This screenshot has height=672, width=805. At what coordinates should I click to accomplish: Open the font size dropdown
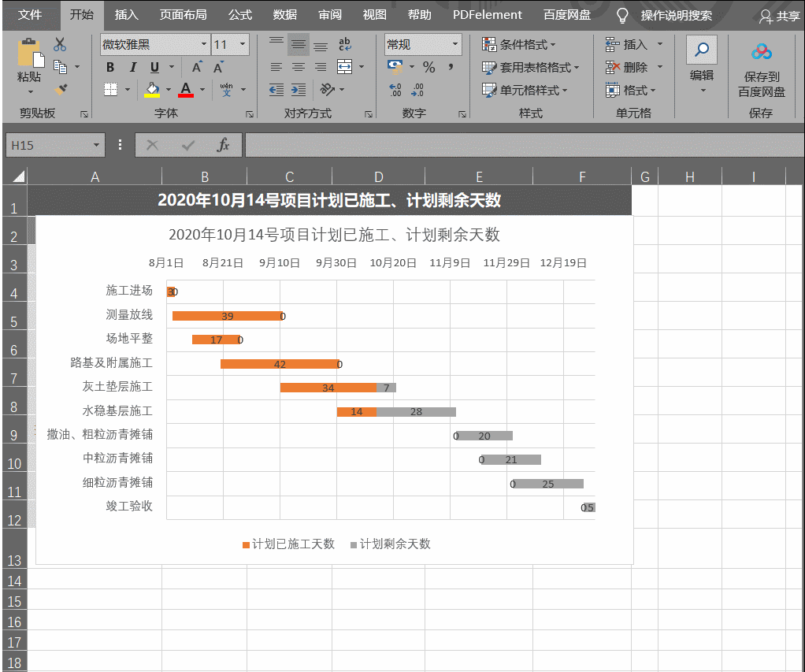243,44
